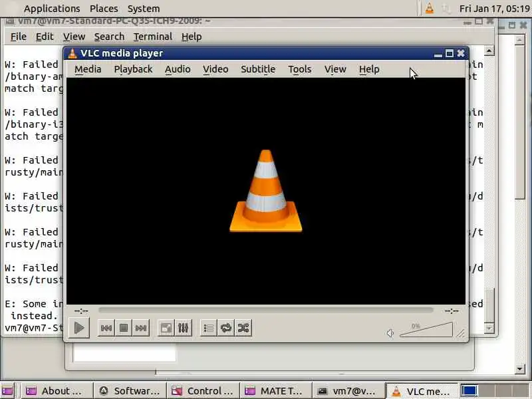The width and height of the screenshot is (532, 399).
Task: Click terminal scrollbar down arrow
Action: [x=489, y=328]
